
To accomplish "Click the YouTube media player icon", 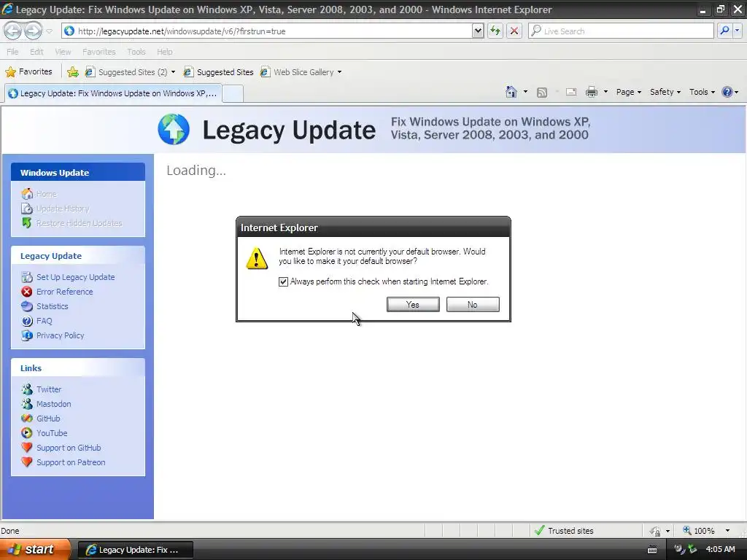I will pos(27,433).
